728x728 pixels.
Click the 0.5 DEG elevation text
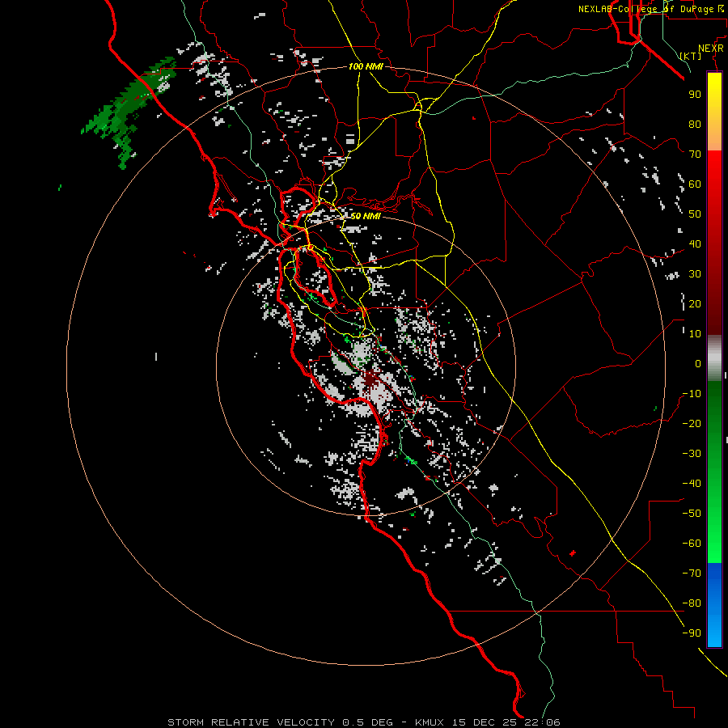click(x=367, y=722)
